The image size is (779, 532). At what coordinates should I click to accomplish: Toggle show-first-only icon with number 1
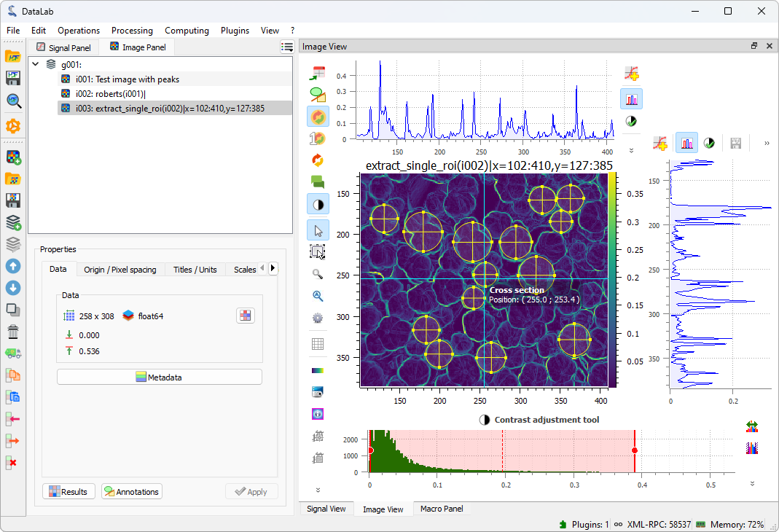tap(318, 138)
